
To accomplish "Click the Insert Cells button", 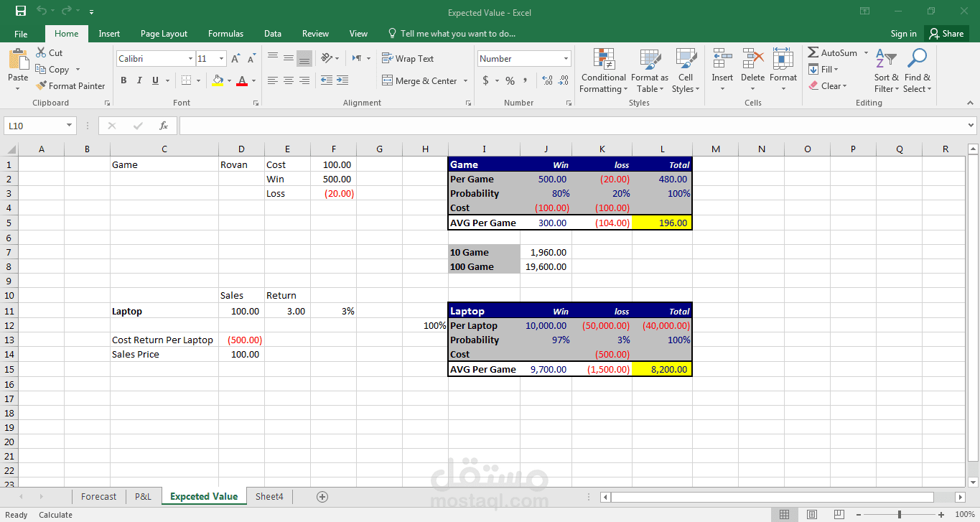I will pos(722,70).
